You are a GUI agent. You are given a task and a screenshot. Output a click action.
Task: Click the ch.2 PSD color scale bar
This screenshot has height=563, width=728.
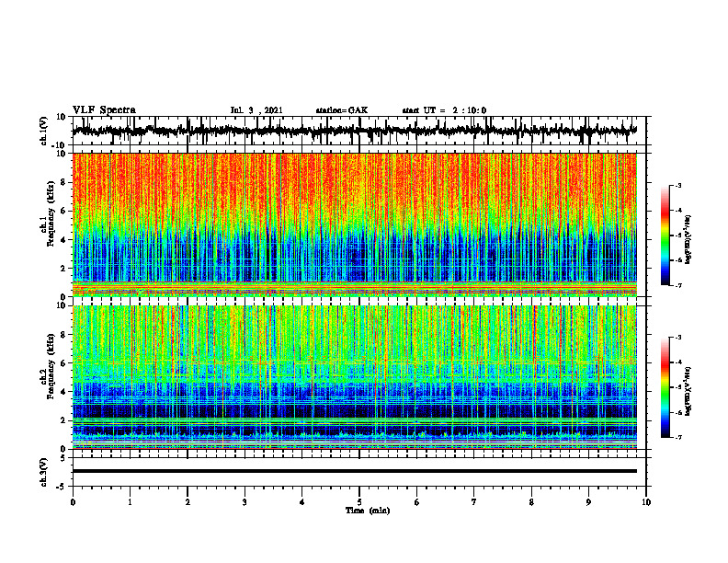[x=665, y=387]
